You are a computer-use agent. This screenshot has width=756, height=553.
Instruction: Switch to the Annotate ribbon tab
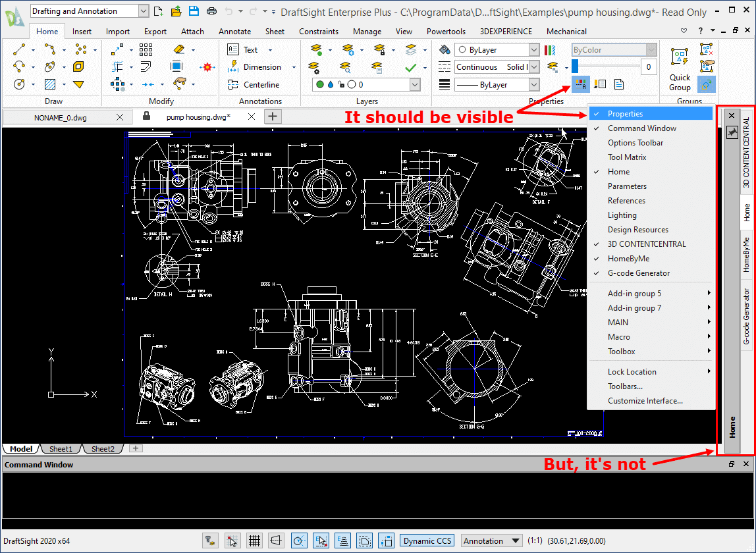point(235,32)
